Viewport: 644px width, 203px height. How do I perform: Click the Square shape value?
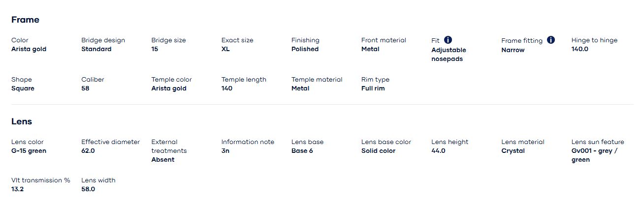point(23,88)
